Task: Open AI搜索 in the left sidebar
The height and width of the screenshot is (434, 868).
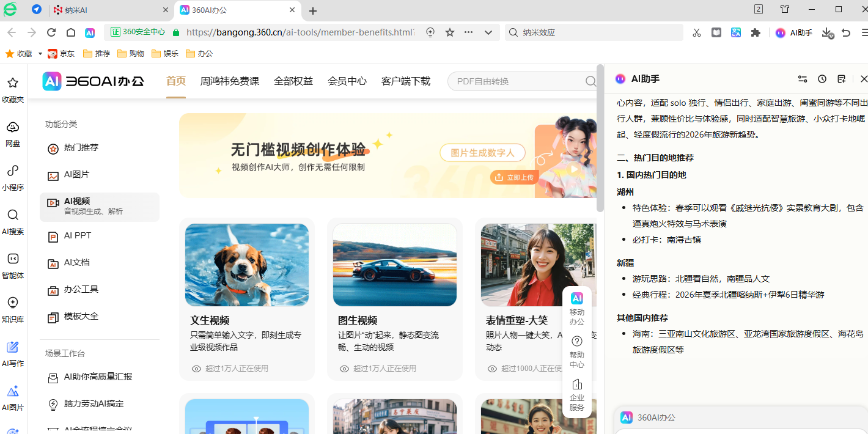Action: pos(13,221)
